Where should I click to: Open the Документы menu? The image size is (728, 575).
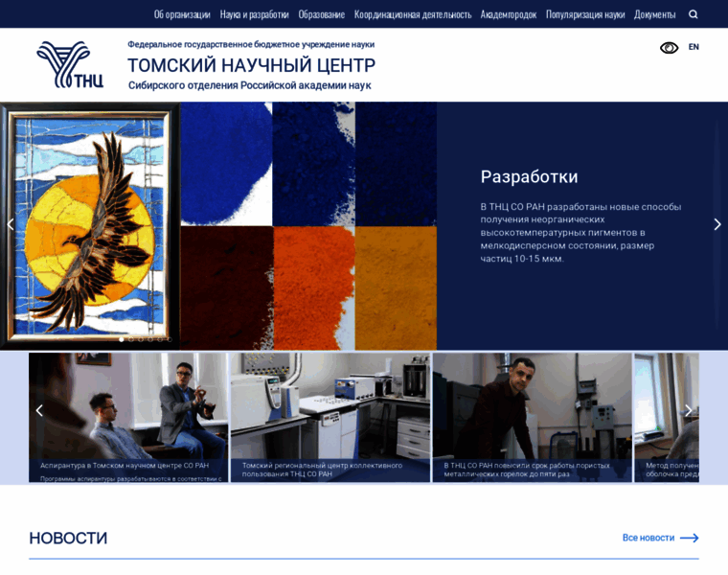pos(654,14)
